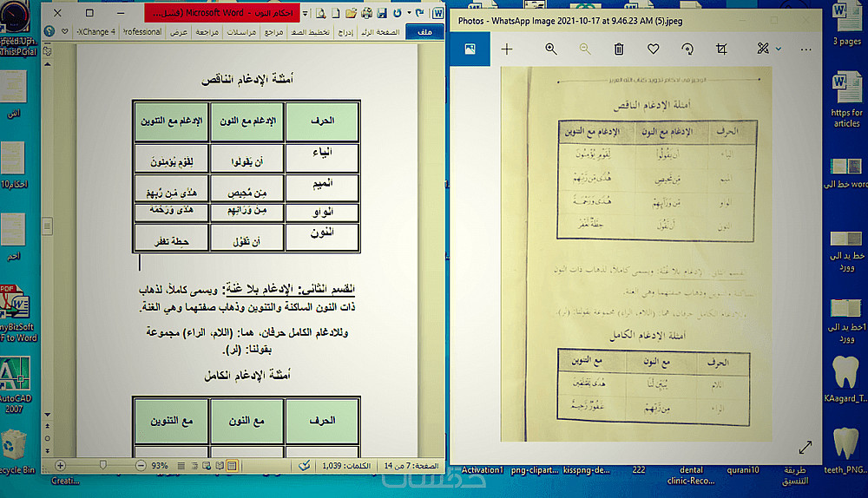Click the Zoom in magnifier in Photos toolbar
This screenshot has height=498, width=868.
click(551, 49)
